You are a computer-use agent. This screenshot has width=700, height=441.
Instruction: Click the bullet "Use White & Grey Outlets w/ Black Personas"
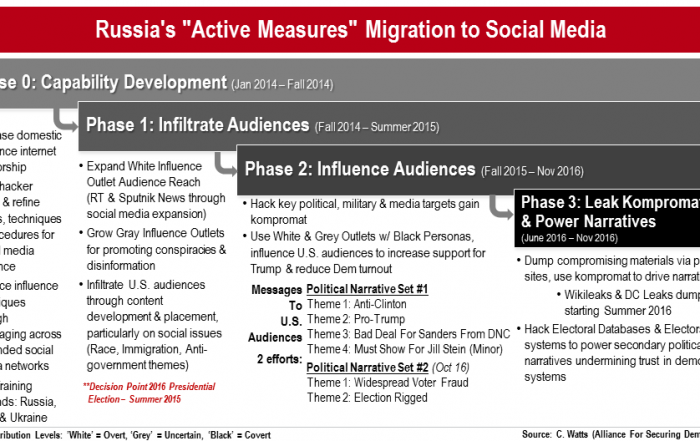point(362,237)
